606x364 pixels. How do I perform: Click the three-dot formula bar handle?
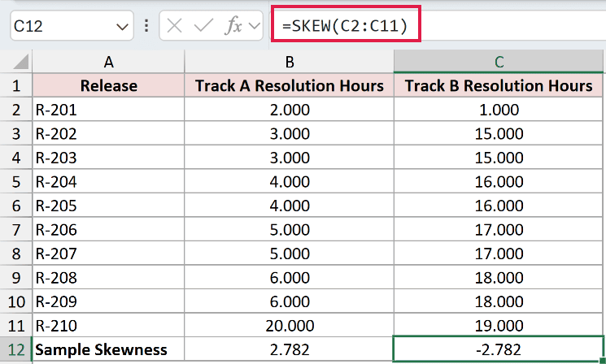point(146,26)
